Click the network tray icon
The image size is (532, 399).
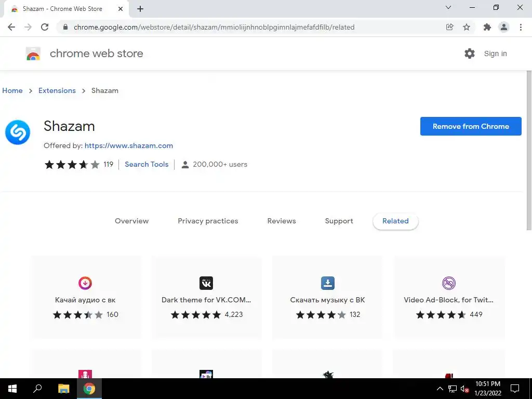pos(453,389)
